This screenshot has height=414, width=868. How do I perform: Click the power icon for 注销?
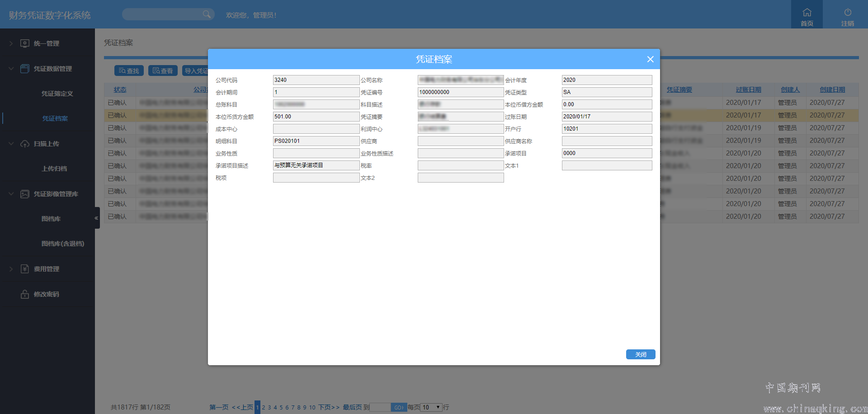(x=848, y=12)
